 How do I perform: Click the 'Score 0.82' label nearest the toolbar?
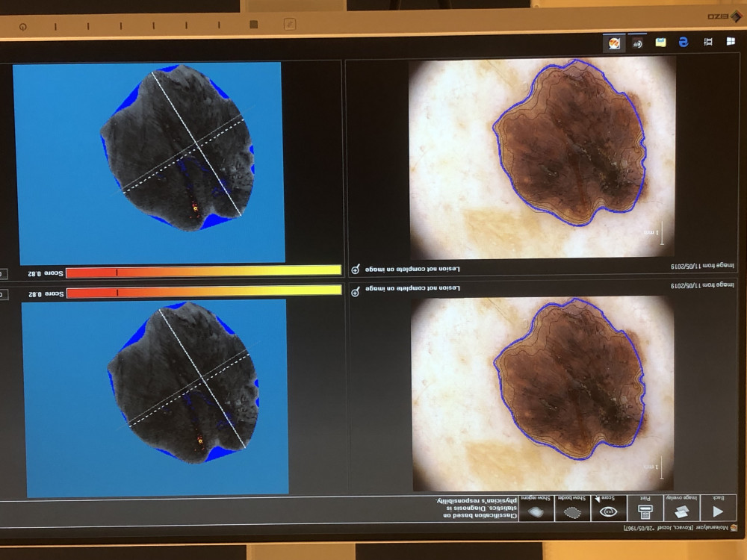coord(46,293)
